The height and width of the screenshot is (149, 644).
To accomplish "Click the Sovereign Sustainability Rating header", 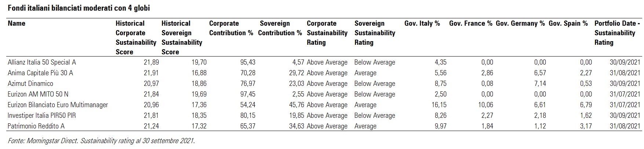I will (x=375, y=33).
